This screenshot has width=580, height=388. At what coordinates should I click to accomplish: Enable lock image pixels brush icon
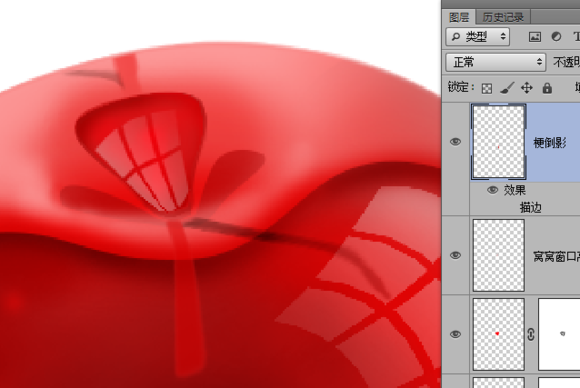pos(507,88)
